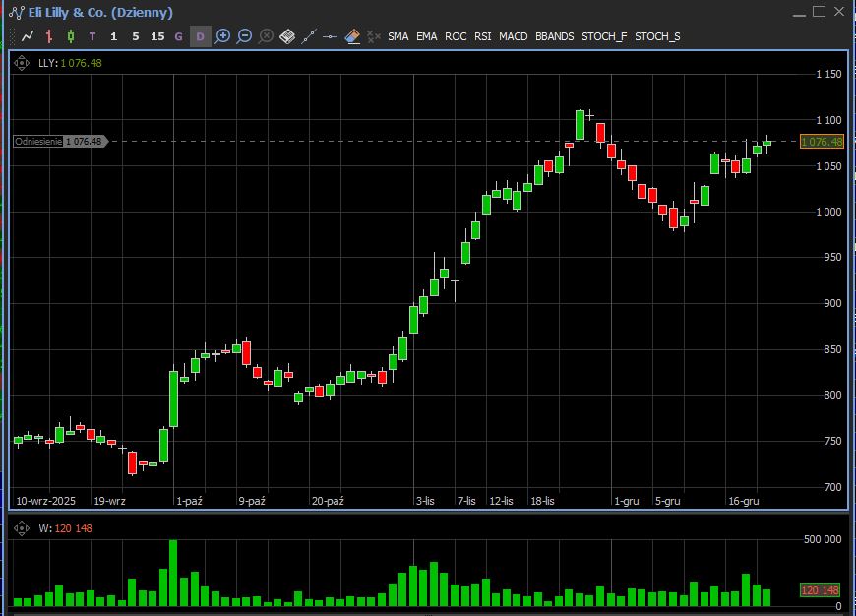The image size is (856, 616).
Task: Switch to line chart type
Action: point(28,36)
